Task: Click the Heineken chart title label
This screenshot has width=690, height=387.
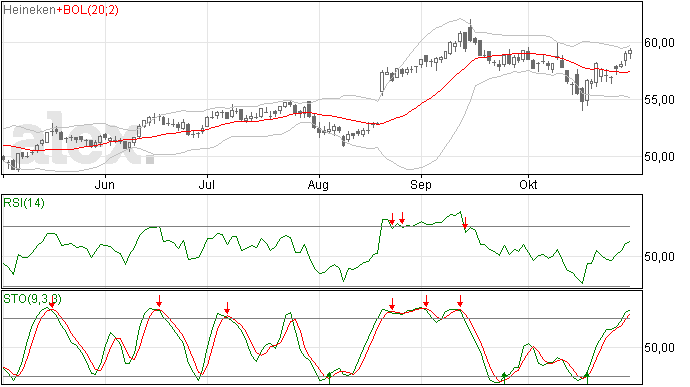Action: click(x=29, y=10)
